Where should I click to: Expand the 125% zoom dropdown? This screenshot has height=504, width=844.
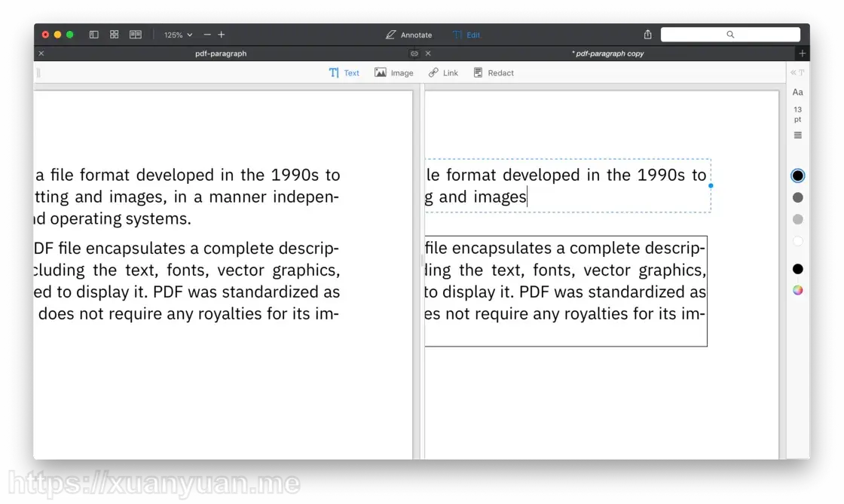(x=178, y=35)
